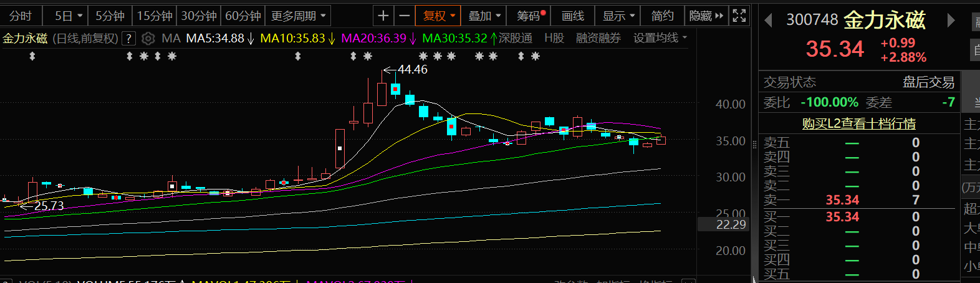Select the 60分钟 period tab

[243, 16]
